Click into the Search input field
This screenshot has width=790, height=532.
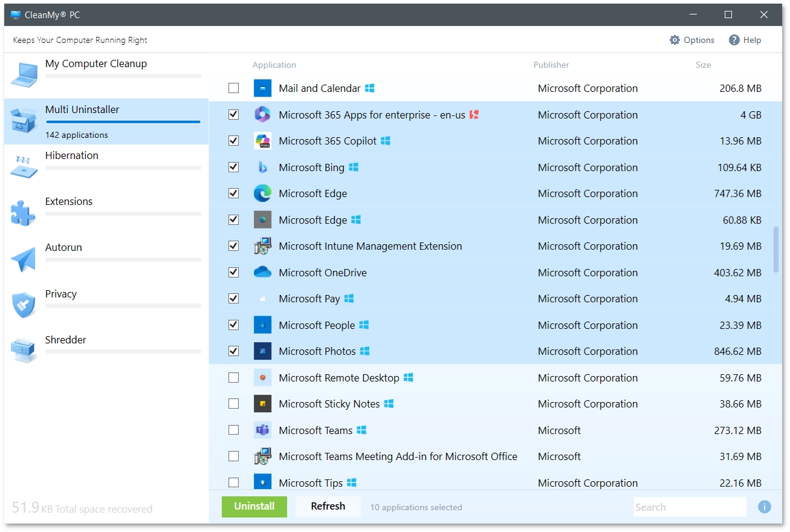(689, 507)
